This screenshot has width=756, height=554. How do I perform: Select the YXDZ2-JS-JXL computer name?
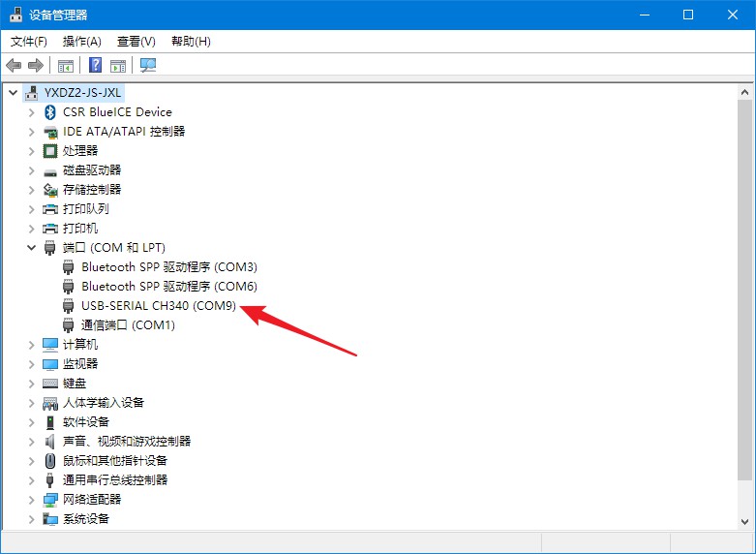tap(82, 93)
